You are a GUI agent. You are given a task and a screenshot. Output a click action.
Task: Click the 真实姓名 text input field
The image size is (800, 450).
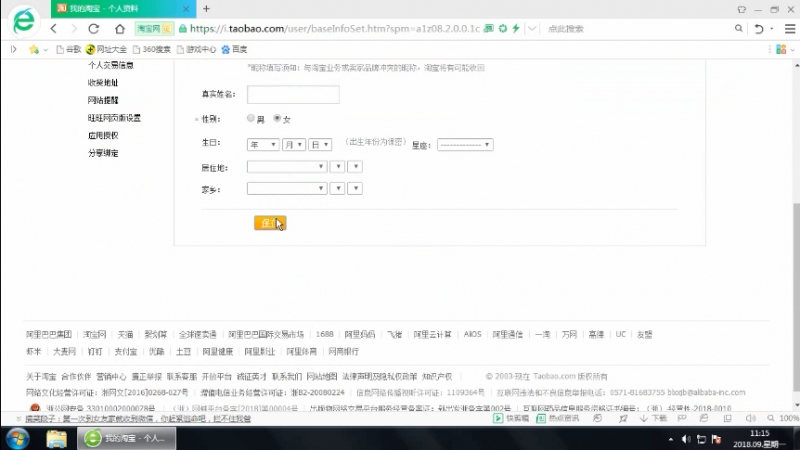point(293,94)
